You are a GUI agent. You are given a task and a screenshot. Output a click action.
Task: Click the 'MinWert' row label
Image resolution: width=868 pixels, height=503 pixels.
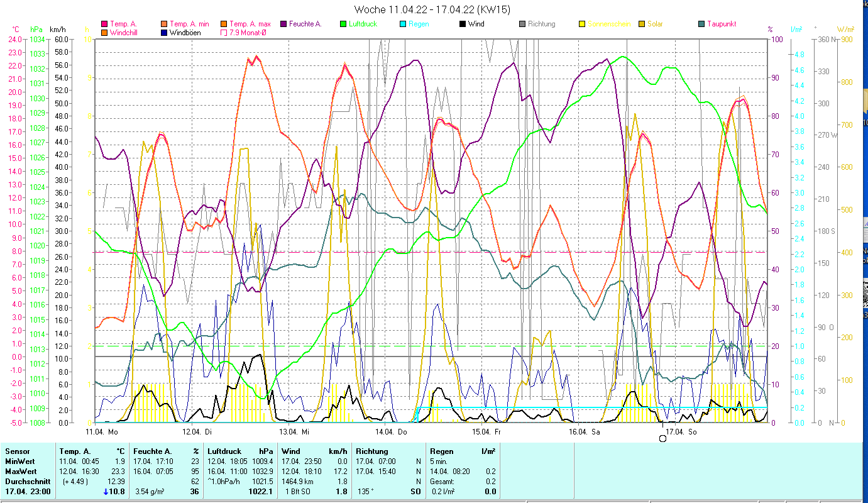tap(19, 461)
